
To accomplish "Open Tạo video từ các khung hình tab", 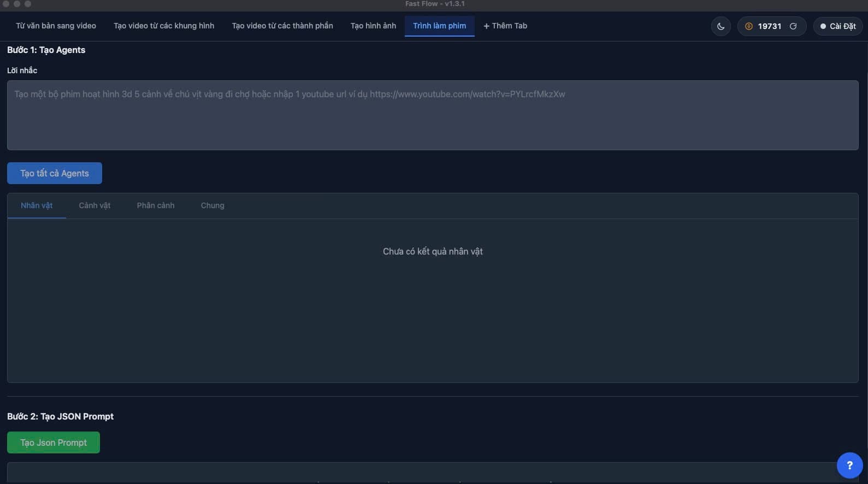I will (164, 26).
